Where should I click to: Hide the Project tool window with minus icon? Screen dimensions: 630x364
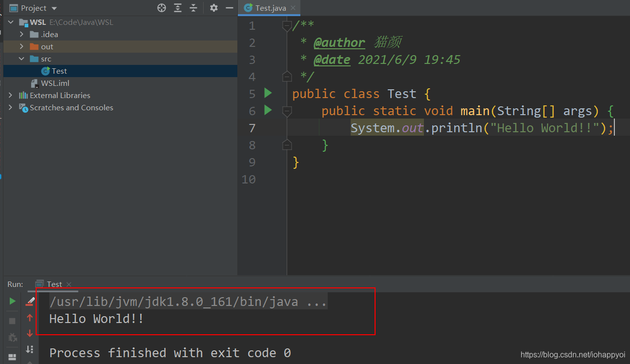[x=229, y=8]
